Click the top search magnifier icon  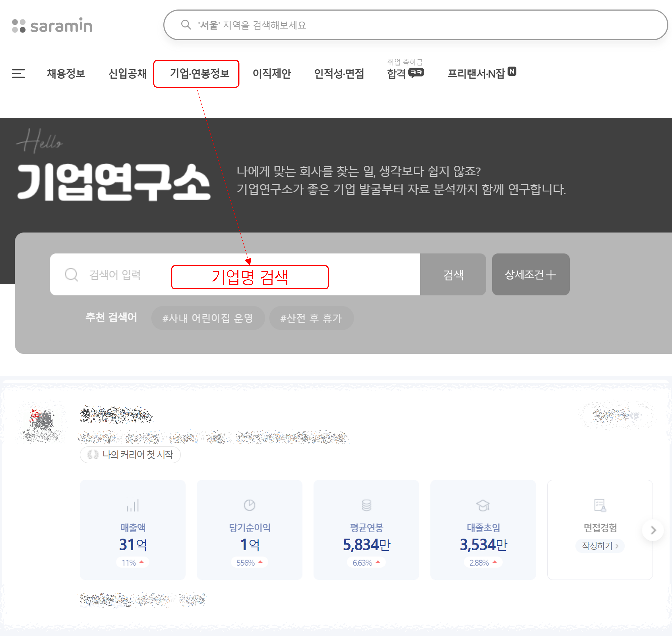coord(186,25)
